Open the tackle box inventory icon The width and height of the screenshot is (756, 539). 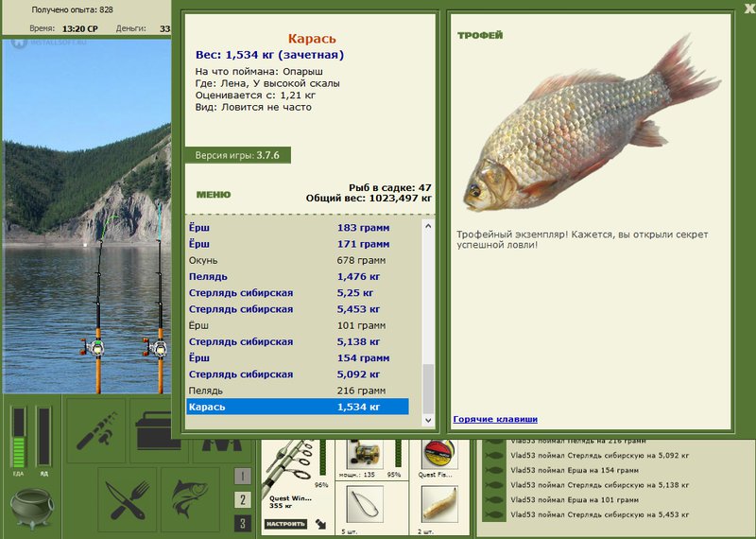151,430
